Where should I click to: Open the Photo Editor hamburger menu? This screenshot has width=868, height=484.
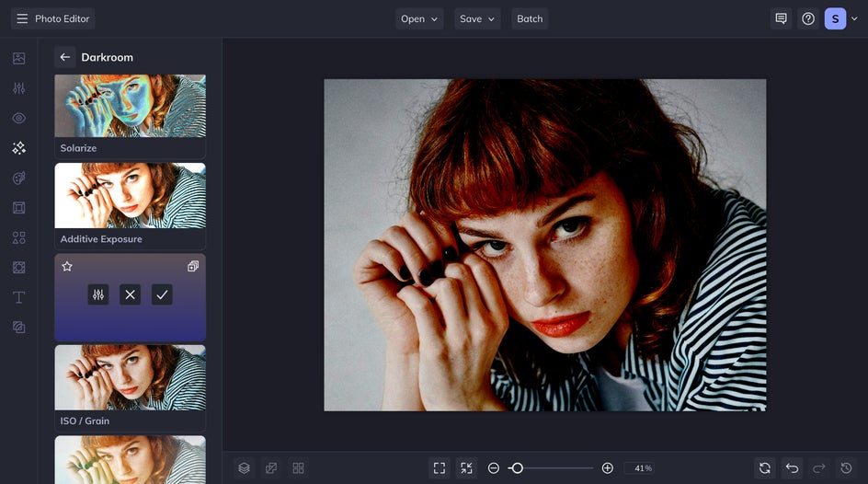pos(22,18)
